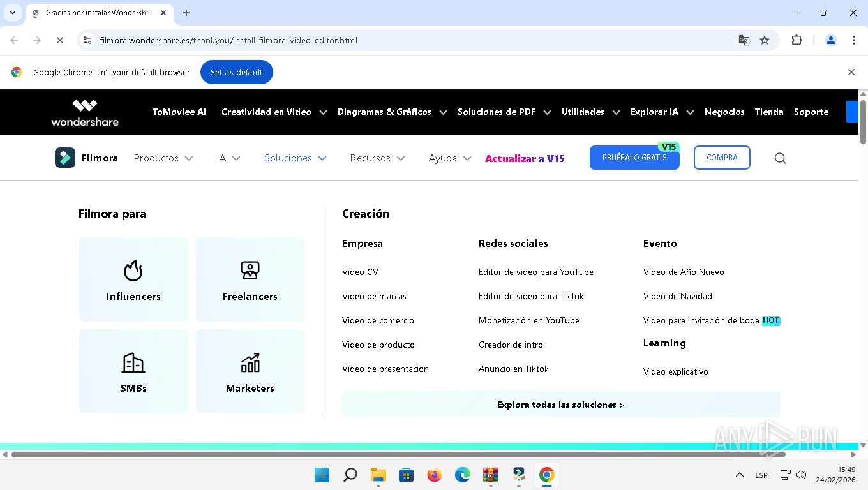Select the Marketers card
Image resolution: width=868 pixels, height=490 pixels.
click(x=250, y=371)
